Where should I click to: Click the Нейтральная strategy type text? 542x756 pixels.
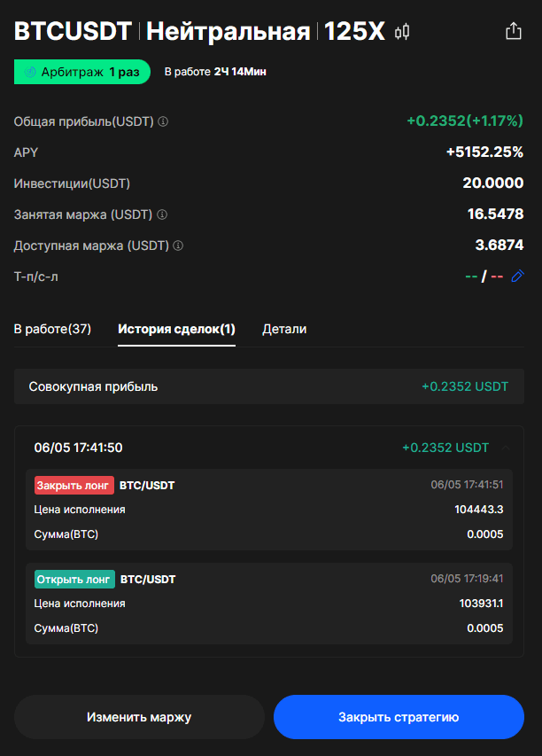(228, 32)
